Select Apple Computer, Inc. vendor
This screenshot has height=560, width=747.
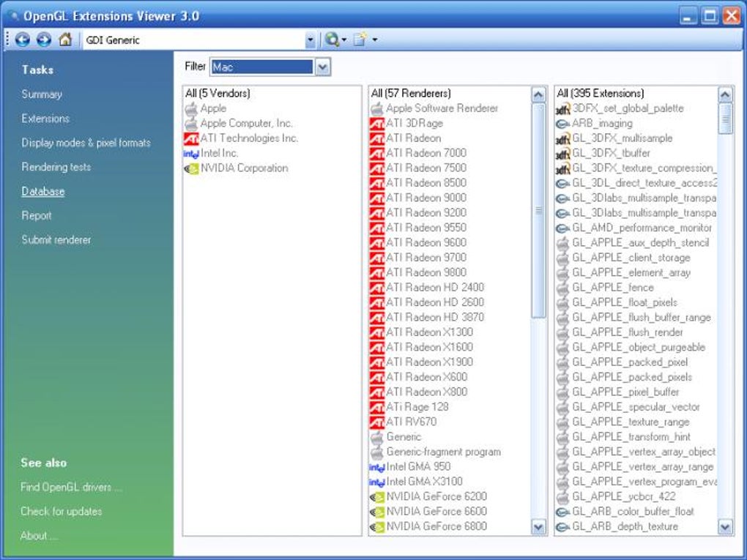pyautogui.click(x=246, y=123)
